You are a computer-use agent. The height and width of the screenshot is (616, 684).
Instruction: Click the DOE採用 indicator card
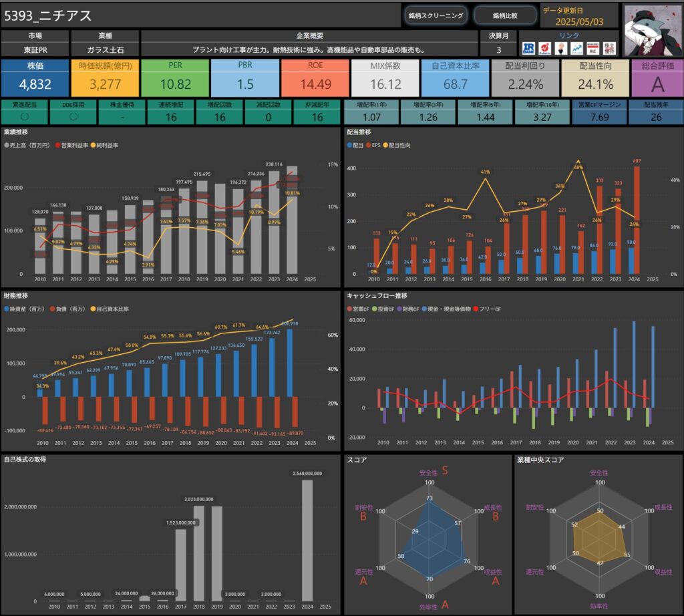tap(73, 112)
